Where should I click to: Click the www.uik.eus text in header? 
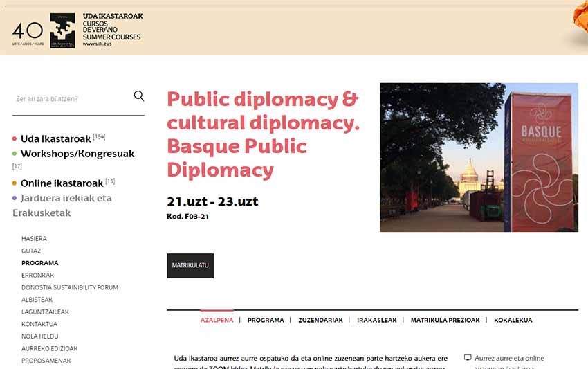pyautogui.click(x=97, y=44)
